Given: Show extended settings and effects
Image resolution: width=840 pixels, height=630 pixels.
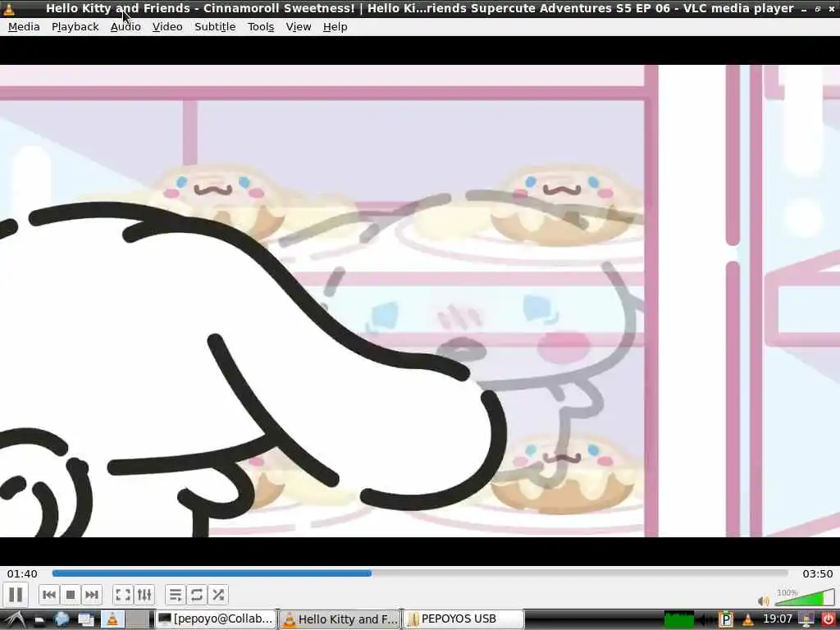Looking at the screenshot, I should [144, 595].
